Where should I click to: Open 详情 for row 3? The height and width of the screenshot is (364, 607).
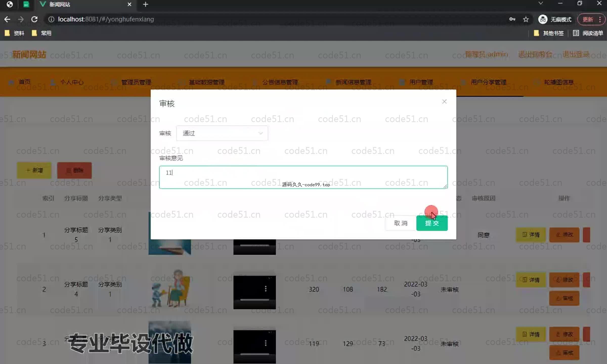531,334
